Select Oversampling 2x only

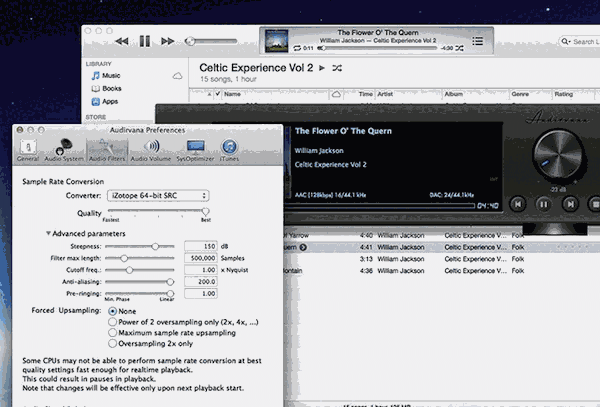[112, 344]
